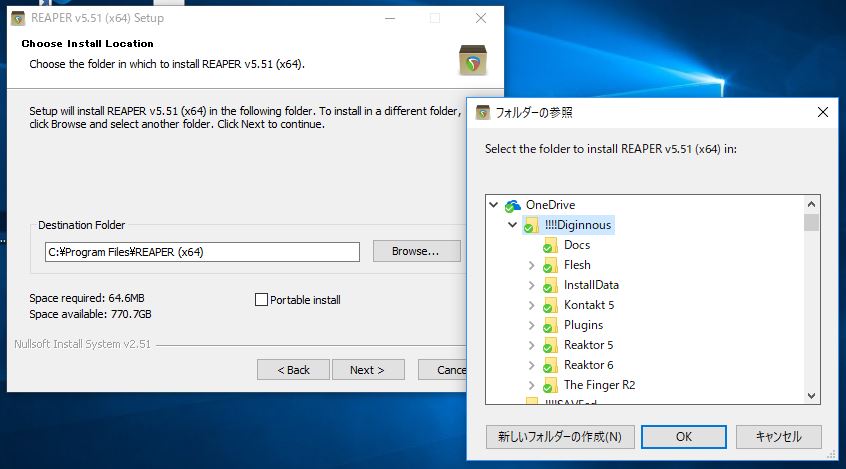Expand the Flesh folder node
Viewport: 846px width, 469px height.
pyautogui.click(x=531, y=265)
